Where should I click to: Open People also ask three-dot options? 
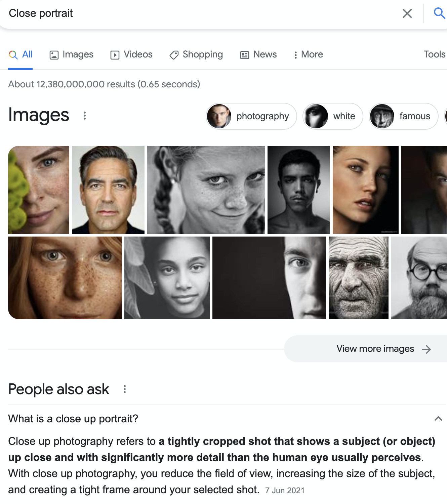click(x=125, y=389)
